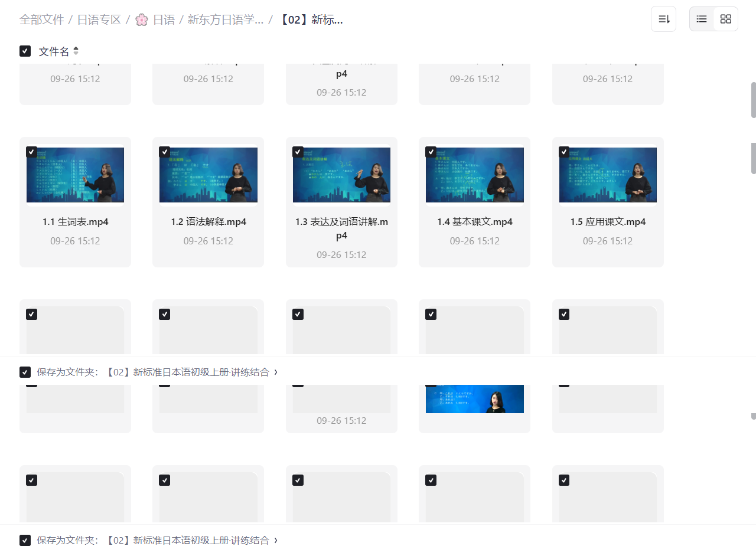Open the 1.2 语法解释.mp4 thumbnail
The image size is (756, 556).
coord(208,175)
